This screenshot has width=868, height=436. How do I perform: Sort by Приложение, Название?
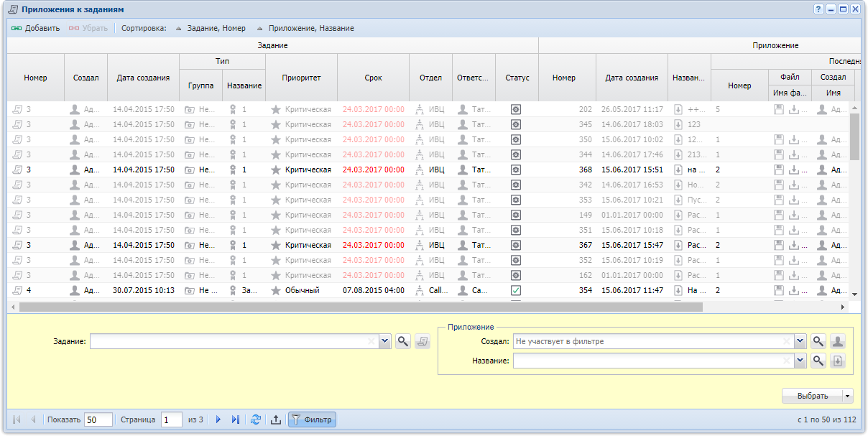pos(305,29)
